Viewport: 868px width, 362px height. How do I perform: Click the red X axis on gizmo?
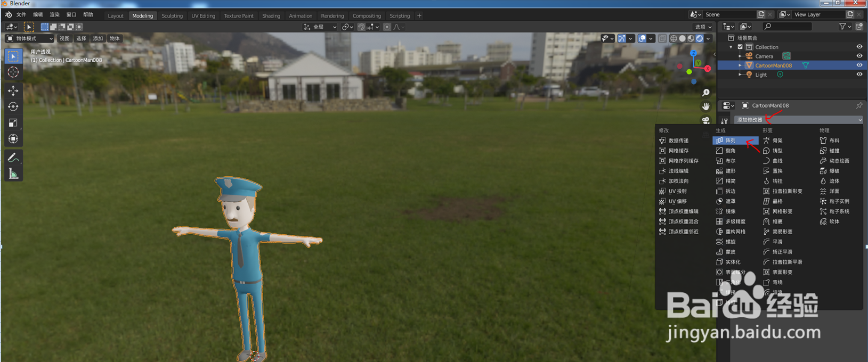708,68
